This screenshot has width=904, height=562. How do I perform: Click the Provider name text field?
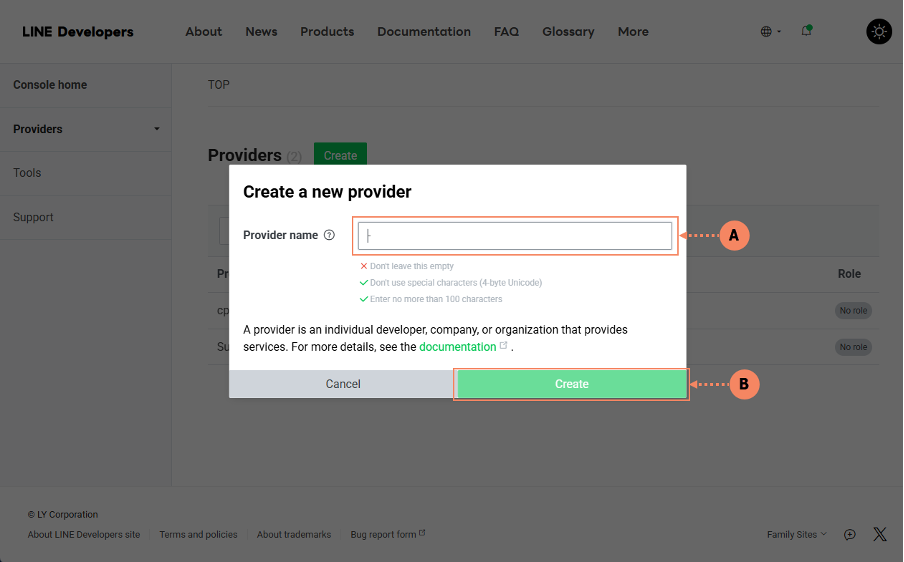pyautogui.click(x=515, y=236)
